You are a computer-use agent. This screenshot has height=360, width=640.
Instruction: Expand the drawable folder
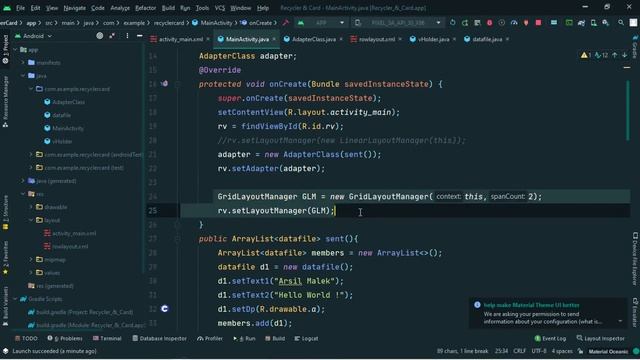(31, 207)
